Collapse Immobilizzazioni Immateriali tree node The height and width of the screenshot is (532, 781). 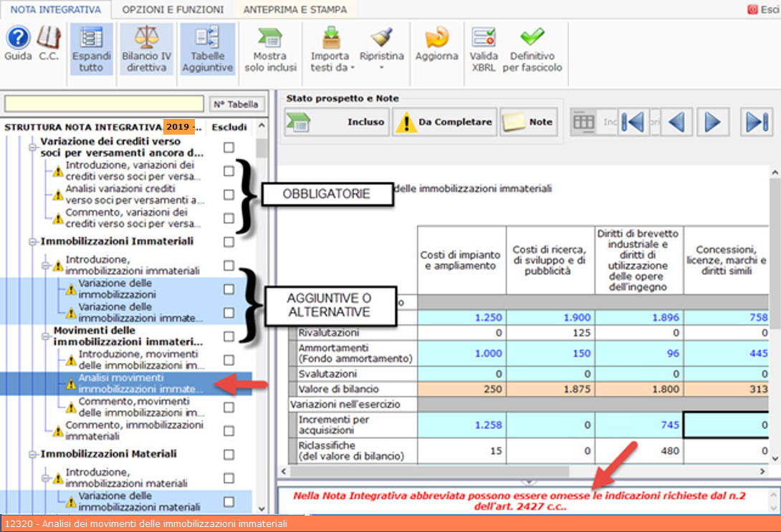(x=32, y=242)
